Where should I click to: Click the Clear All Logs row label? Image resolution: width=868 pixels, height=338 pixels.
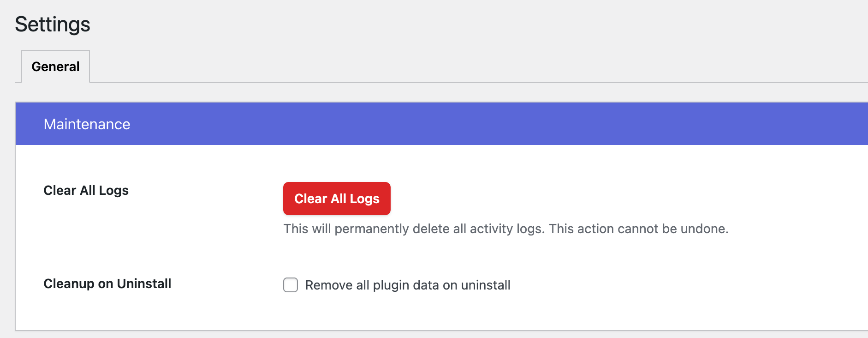(85, 190)
